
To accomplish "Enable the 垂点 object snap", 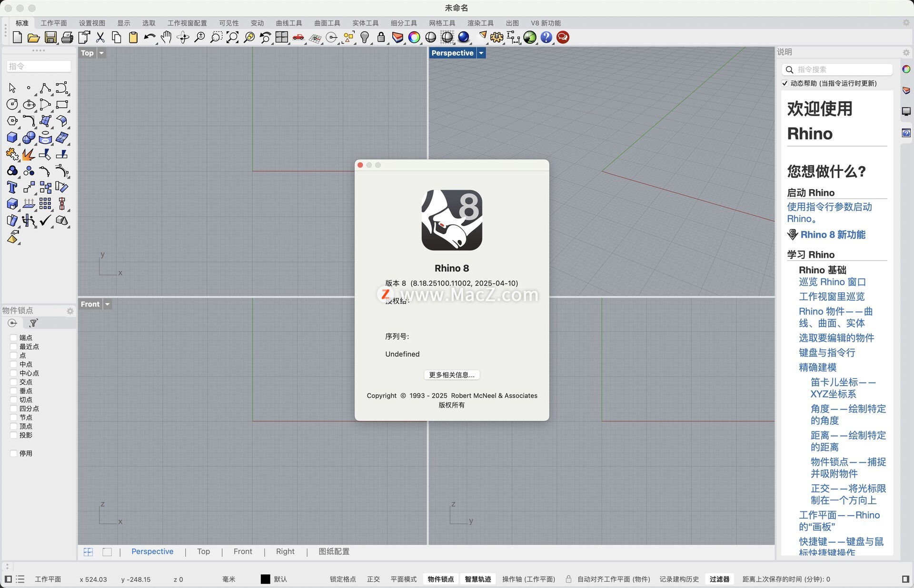I will coord(14,391).
